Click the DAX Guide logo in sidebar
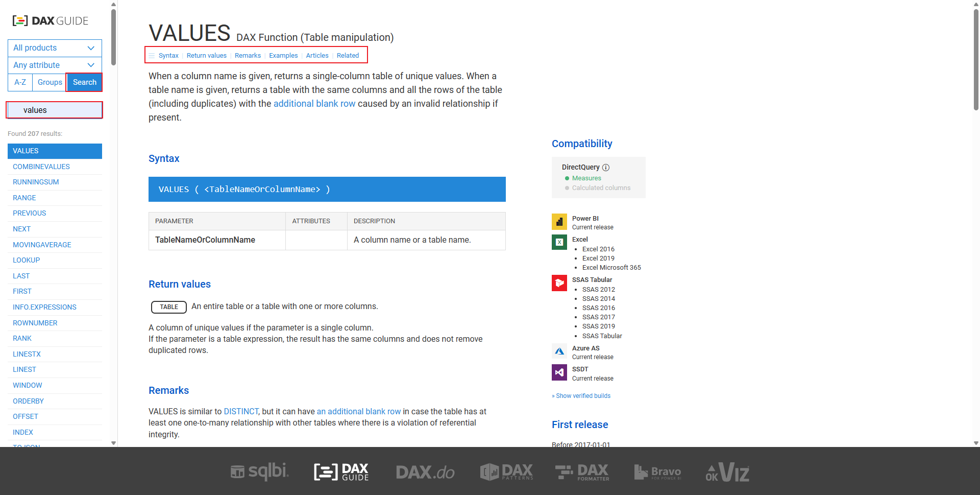The image size is (980, 495). click(x=50, y=21)
